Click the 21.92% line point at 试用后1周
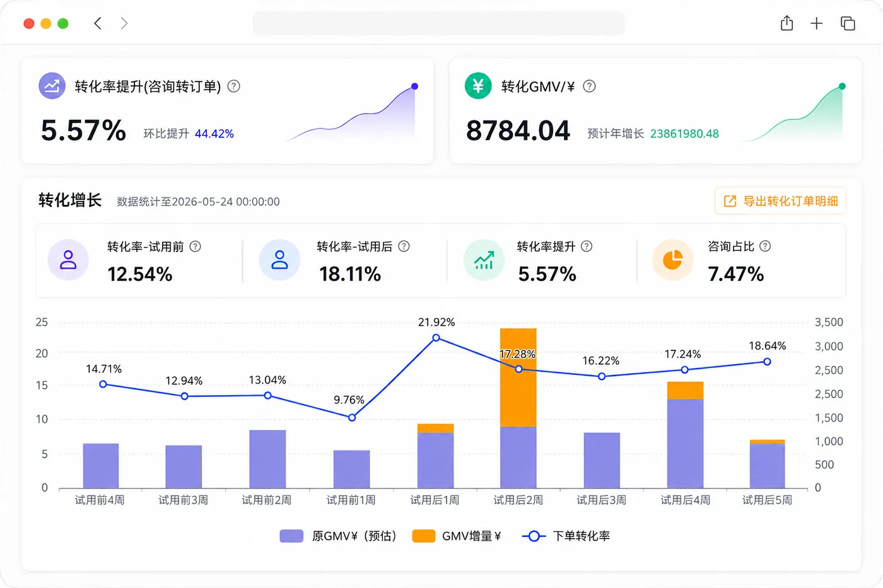883x588 pixels. pos(436,338)
